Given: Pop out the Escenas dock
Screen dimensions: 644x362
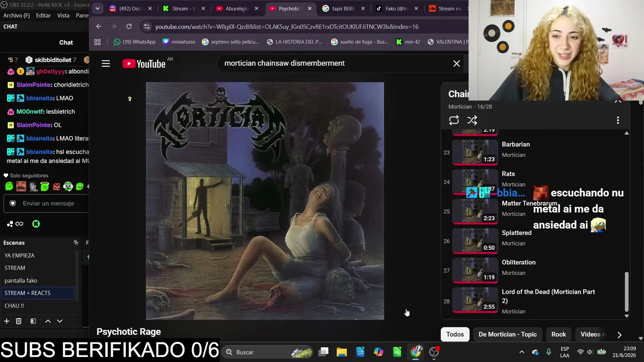Looking at the screenshot, I should point(76,243).
